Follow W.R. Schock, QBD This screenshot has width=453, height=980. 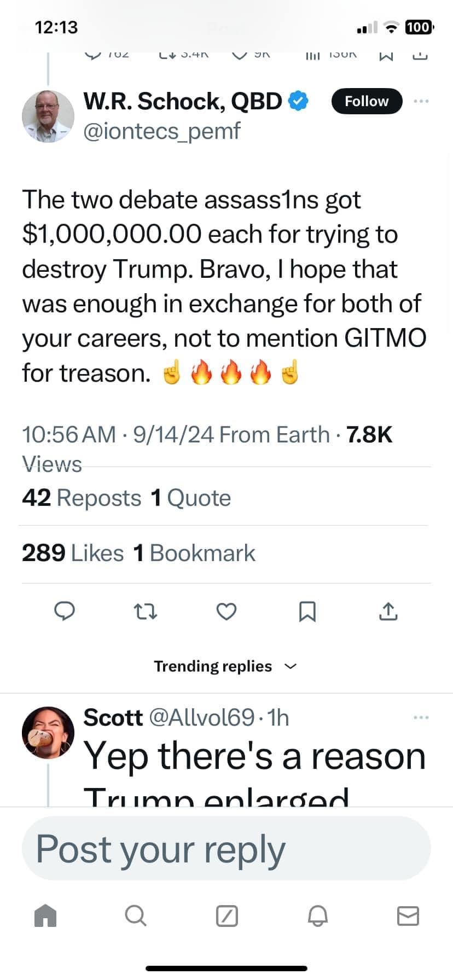click(367, 101)
